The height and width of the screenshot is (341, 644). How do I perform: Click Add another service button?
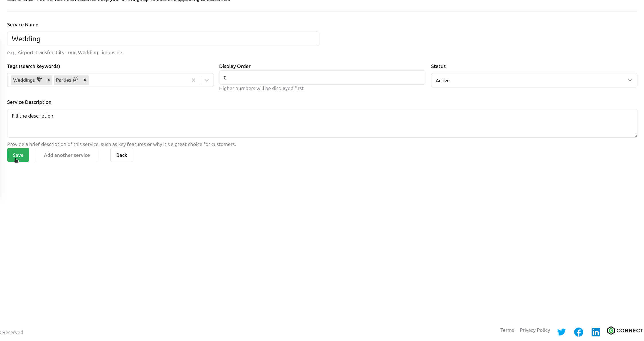click(67, 155)
